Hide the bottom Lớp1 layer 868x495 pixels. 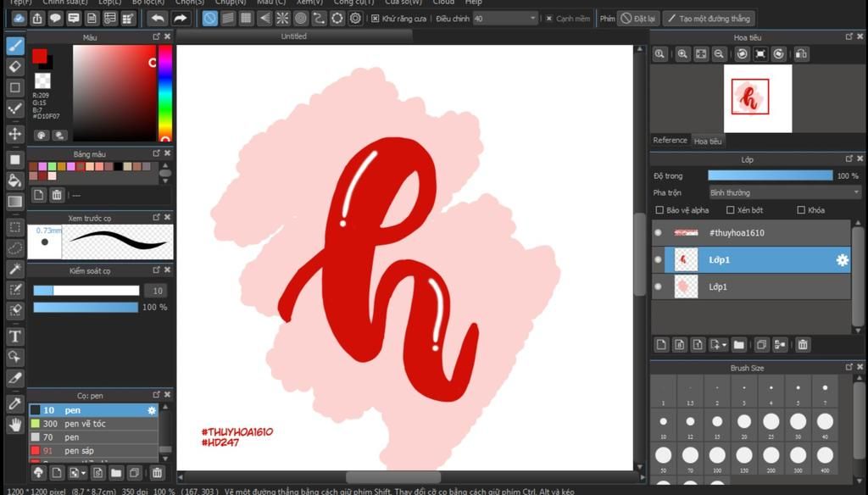(x=658, y=286)
